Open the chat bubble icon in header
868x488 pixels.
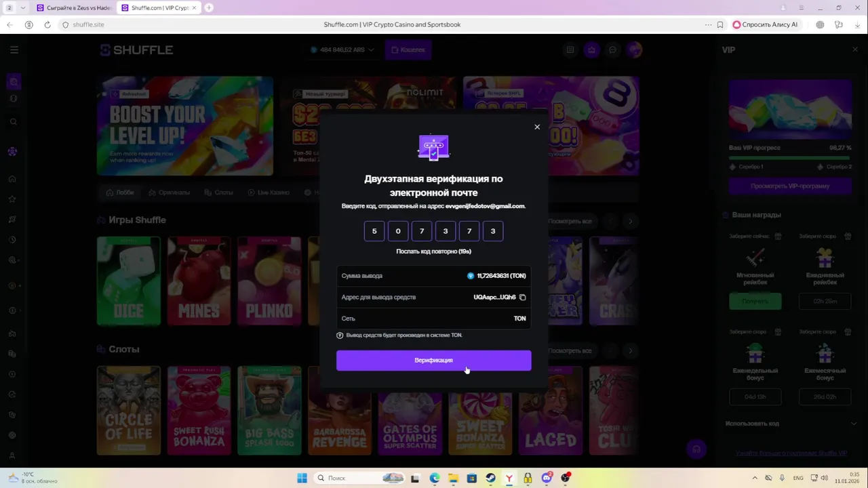coord(612,49)
